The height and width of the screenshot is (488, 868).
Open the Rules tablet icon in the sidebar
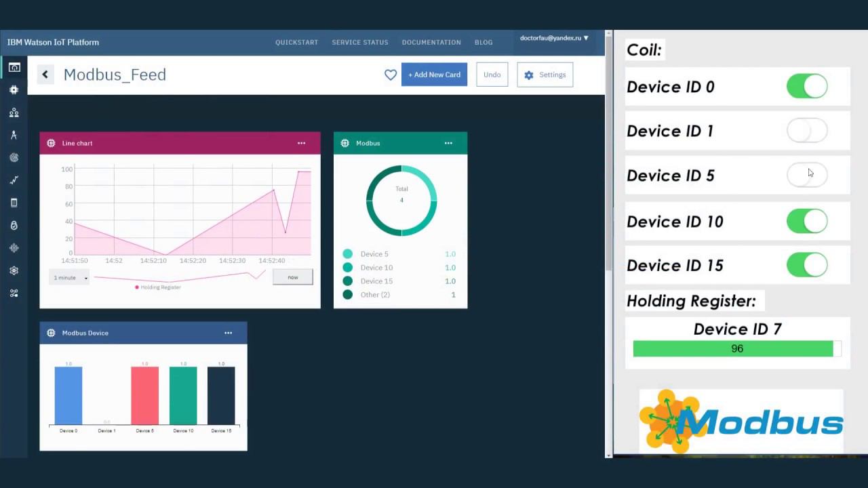(x=14, y=203)
